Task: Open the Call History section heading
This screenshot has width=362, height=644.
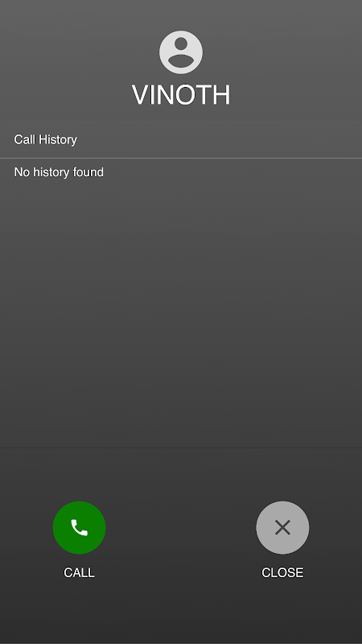Action: coord(46,139)
